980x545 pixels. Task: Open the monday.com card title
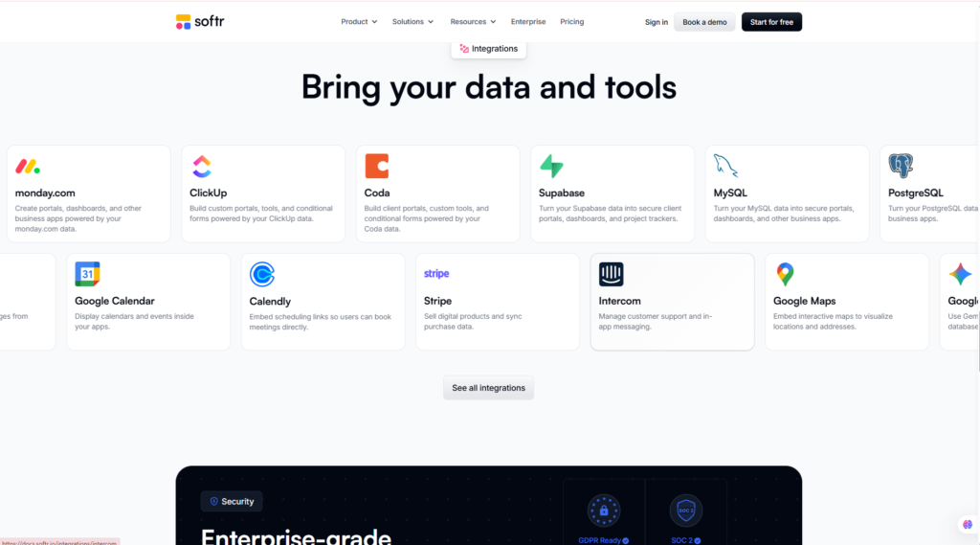45,193
